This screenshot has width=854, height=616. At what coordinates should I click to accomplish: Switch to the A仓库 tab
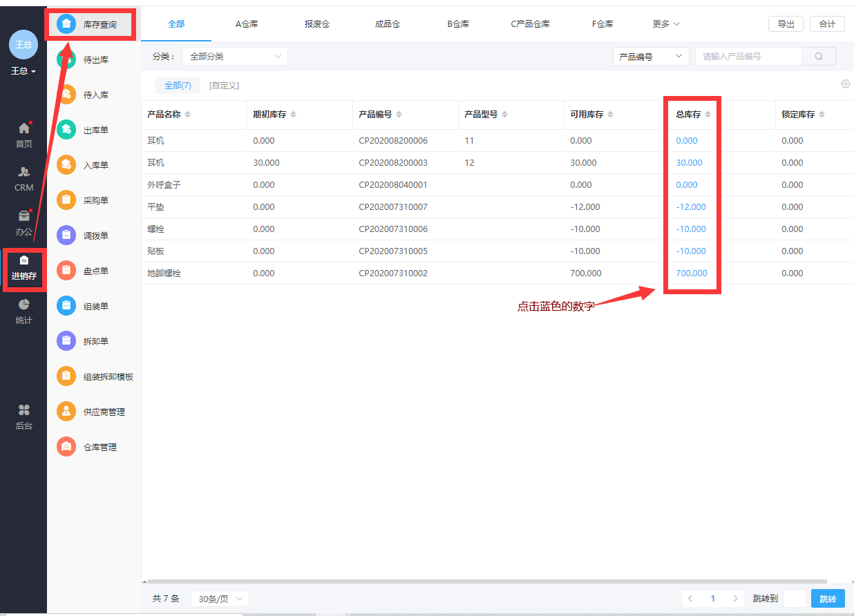tap(247, 24)
